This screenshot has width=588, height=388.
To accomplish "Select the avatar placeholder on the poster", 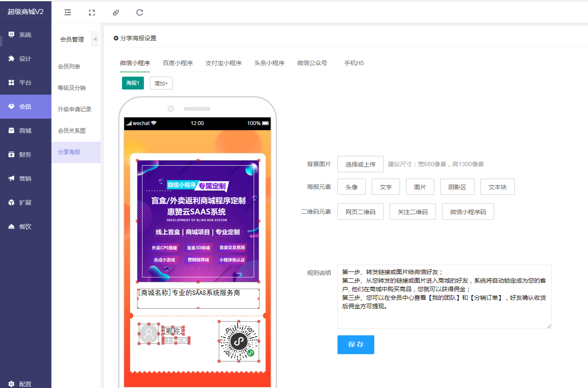I will click(x=149, y=334).
